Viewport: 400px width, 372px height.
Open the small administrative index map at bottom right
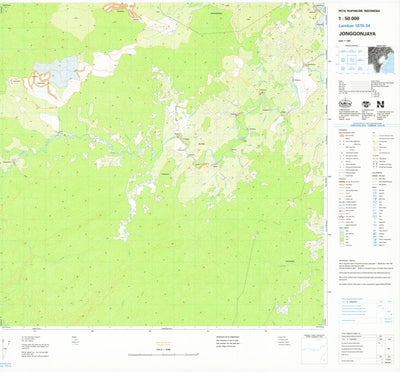pyautogui.click(x=314, y=349)
